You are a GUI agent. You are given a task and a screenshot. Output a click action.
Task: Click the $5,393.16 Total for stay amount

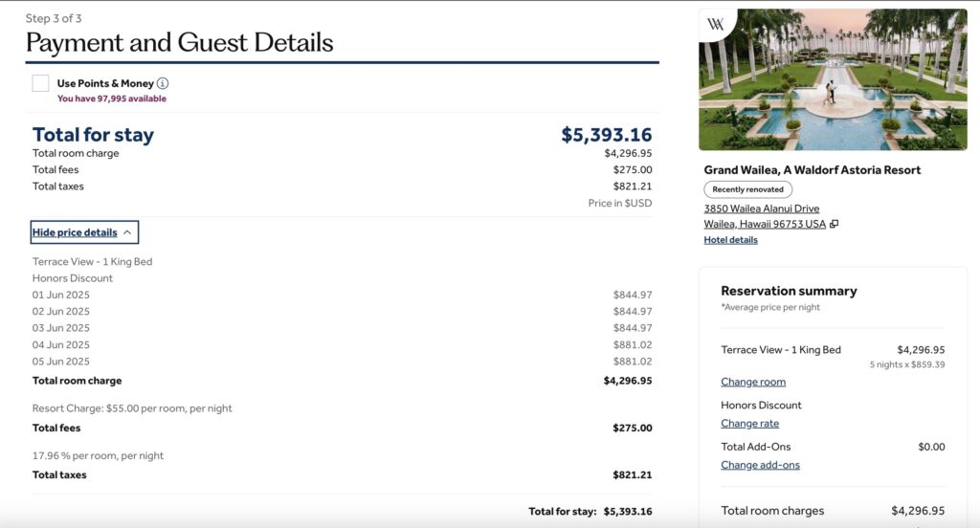pos(606,135)
